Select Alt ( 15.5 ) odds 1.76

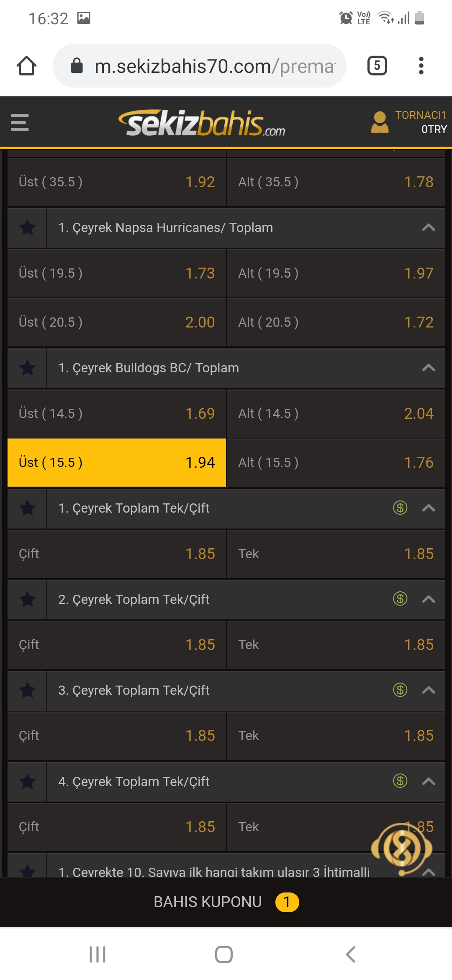[336, 462]
